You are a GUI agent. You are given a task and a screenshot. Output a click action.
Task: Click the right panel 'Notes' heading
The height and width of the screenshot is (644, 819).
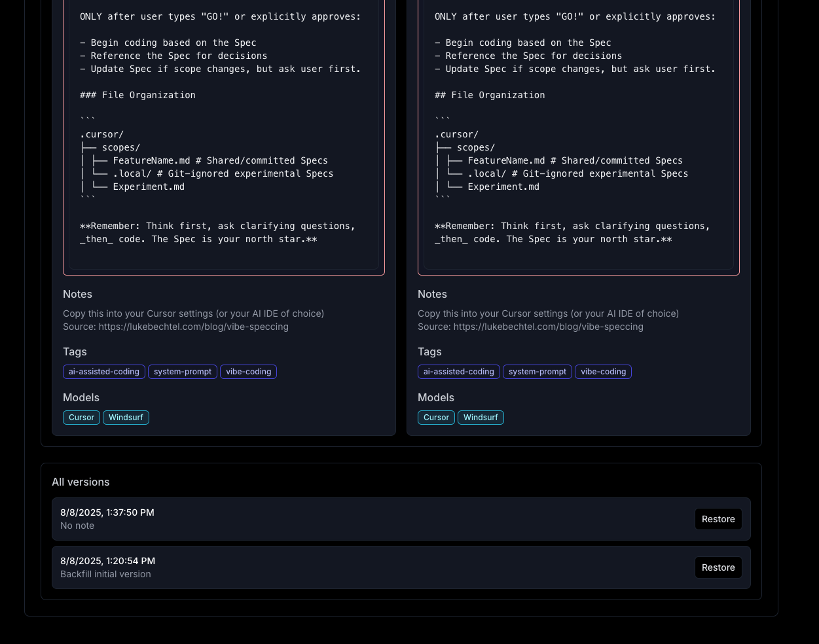pos(432,294)
